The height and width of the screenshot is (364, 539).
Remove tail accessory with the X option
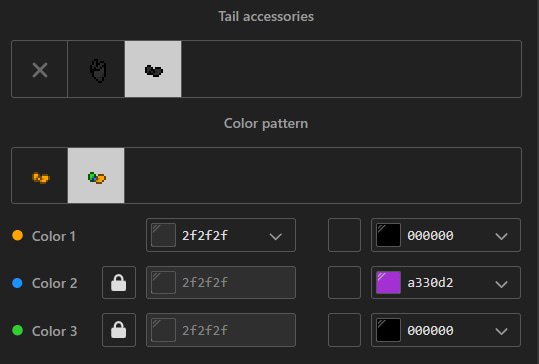[x=40, y=69]
